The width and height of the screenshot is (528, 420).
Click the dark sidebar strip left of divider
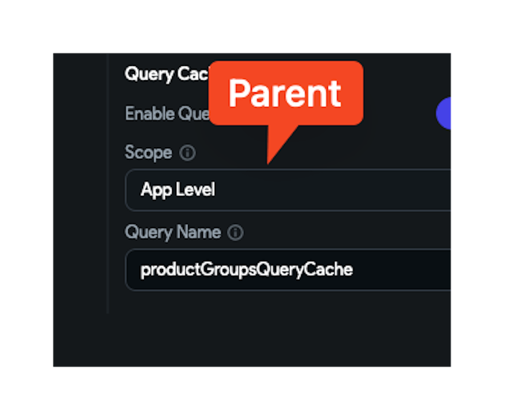click(79, 211)
